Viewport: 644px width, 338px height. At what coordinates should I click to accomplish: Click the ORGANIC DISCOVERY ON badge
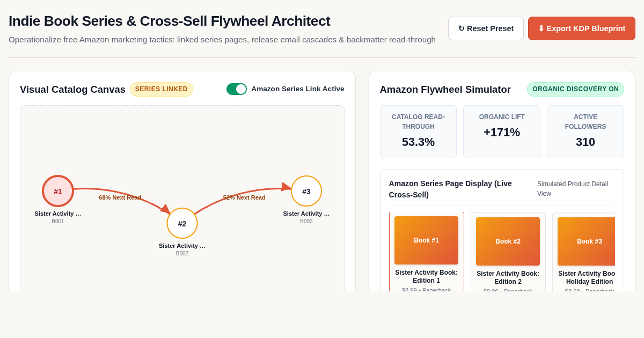575,89
